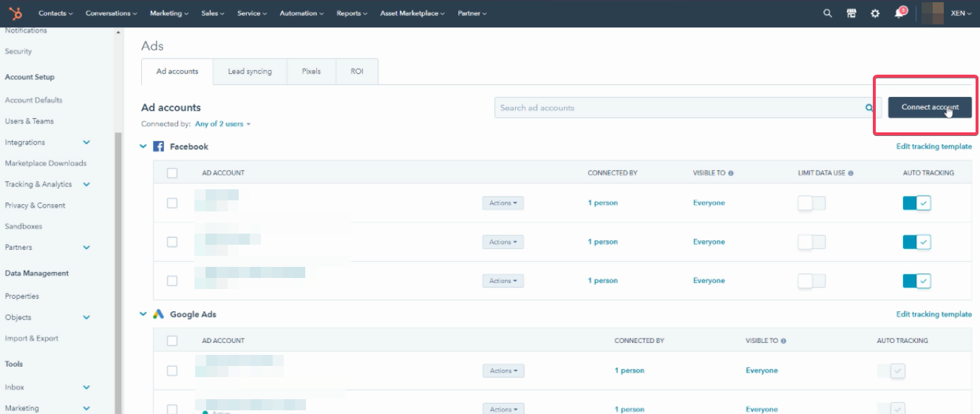Tick checkbox of second Facebook ad account
Image resolution: width=980 pixels, height=414 pixels.
[x=172, y=242]
